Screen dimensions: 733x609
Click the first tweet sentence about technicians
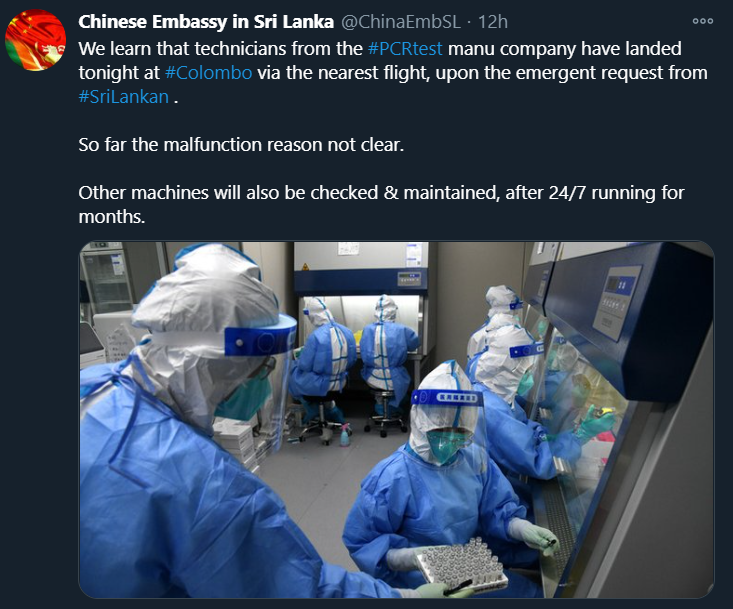(x=393, y=73)
